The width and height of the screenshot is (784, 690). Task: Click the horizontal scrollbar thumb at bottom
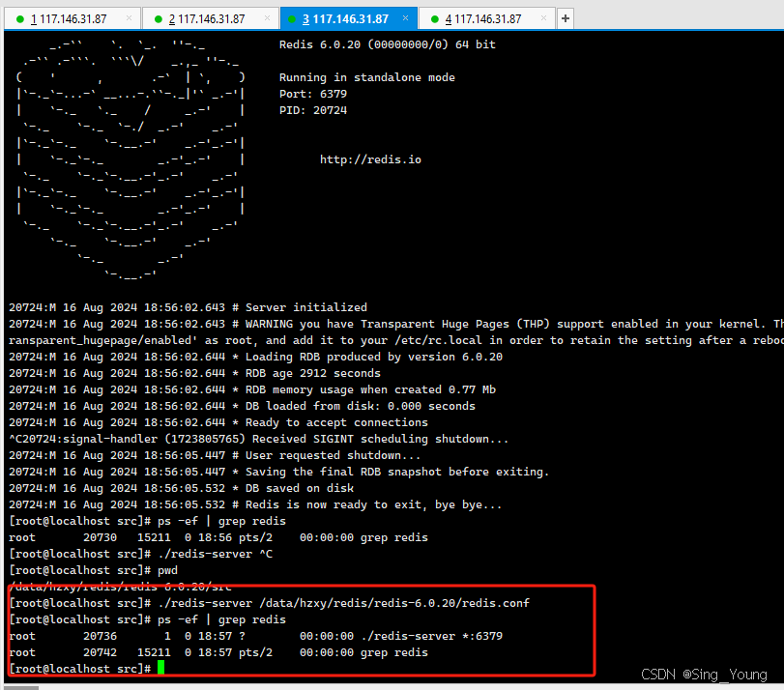(x=21, y=688)
